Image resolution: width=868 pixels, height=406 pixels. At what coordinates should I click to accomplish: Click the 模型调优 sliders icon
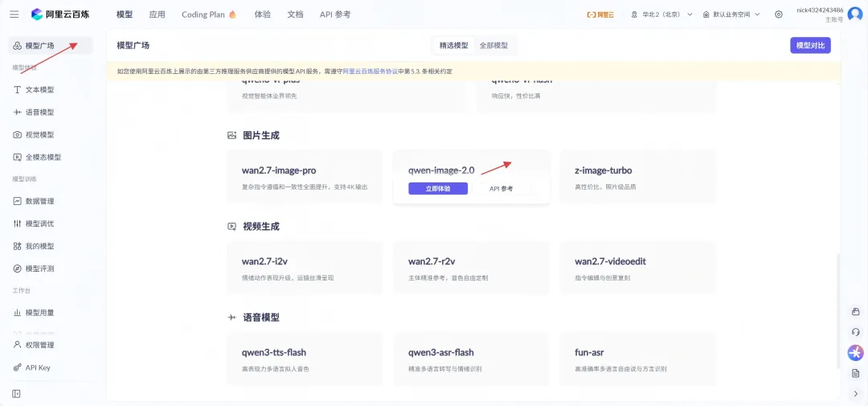(x=17, y=224)
